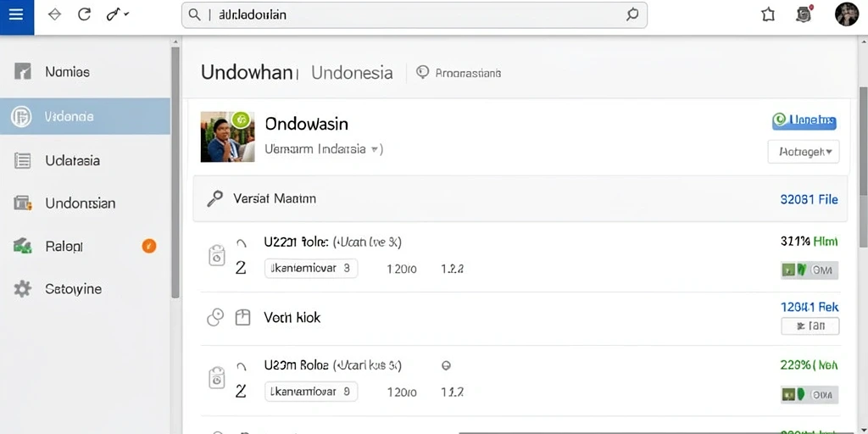Viewport: 868px width, 434px height.
Task: Click the notification icon with red dot
Action: click(x=804, y=14)
